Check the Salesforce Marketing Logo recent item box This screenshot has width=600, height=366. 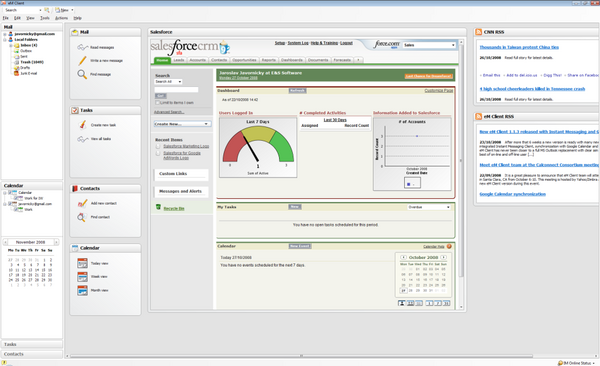[x=158, y=146]
